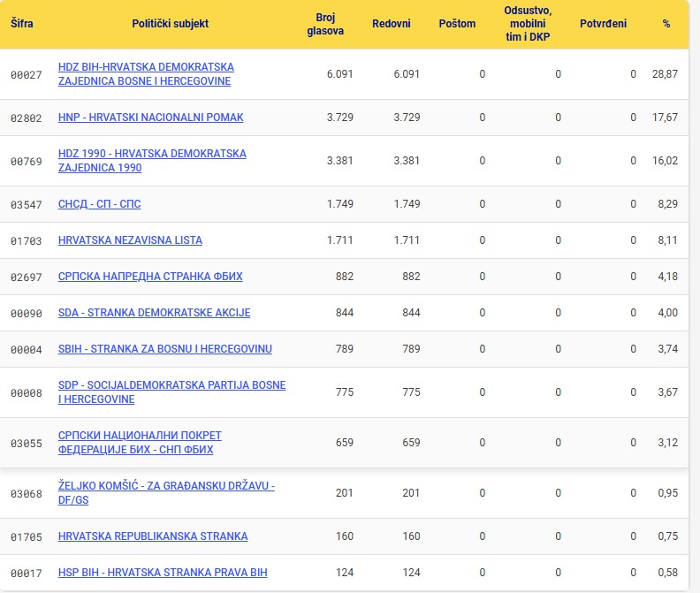700x593 pixels.
Task: Click the Potvrđeni column header
Action: pos(603,24)
